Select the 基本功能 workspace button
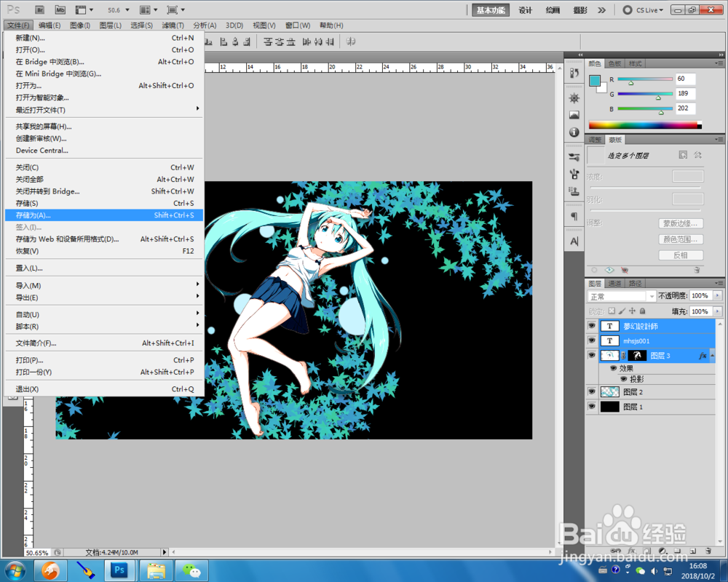This screenshot has height=582, width=728. pyautogui.click(x=491, y=10)
